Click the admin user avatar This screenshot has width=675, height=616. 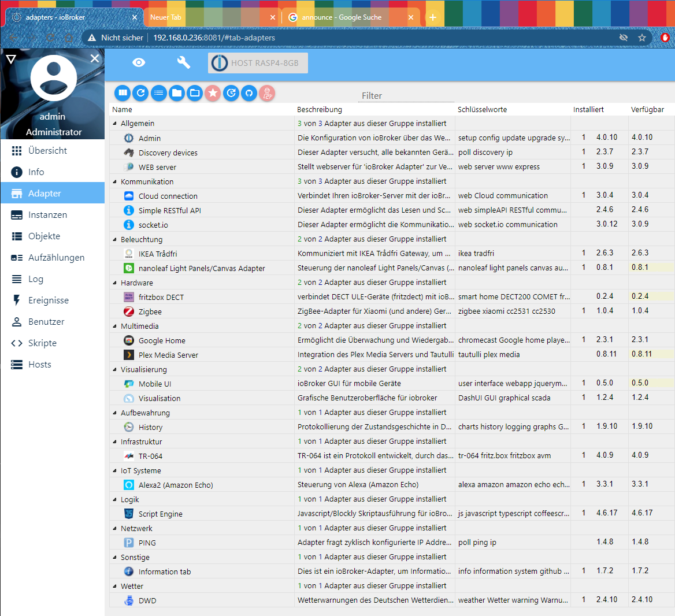(x=53, y=78)
